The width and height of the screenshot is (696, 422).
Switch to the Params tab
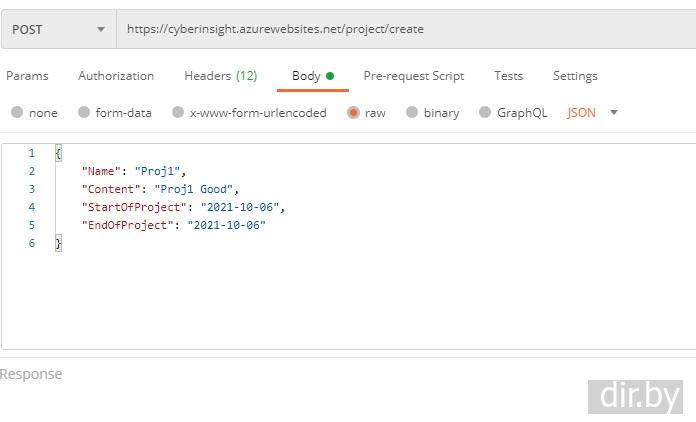(27, 76)
